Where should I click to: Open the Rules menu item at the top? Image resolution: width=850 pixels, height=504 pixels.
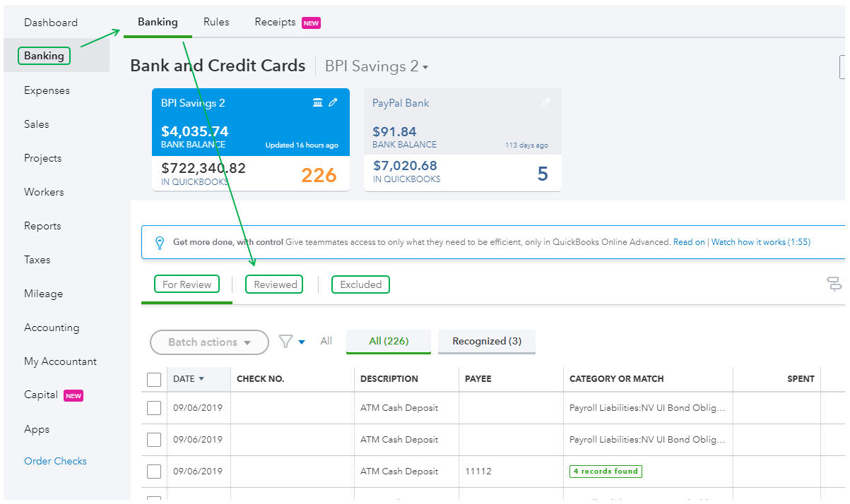click(x=216, y=22)
